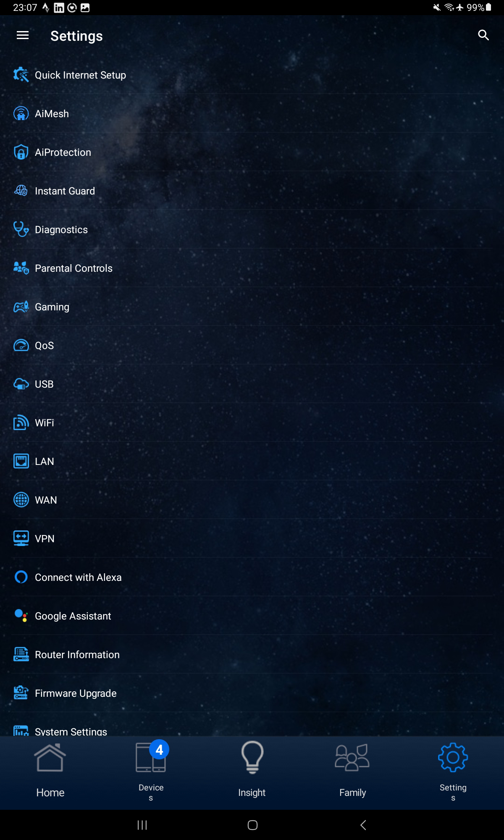Open the Gaming controller icon
This screenshot has width=504, height=840.
tap(21, 307)
